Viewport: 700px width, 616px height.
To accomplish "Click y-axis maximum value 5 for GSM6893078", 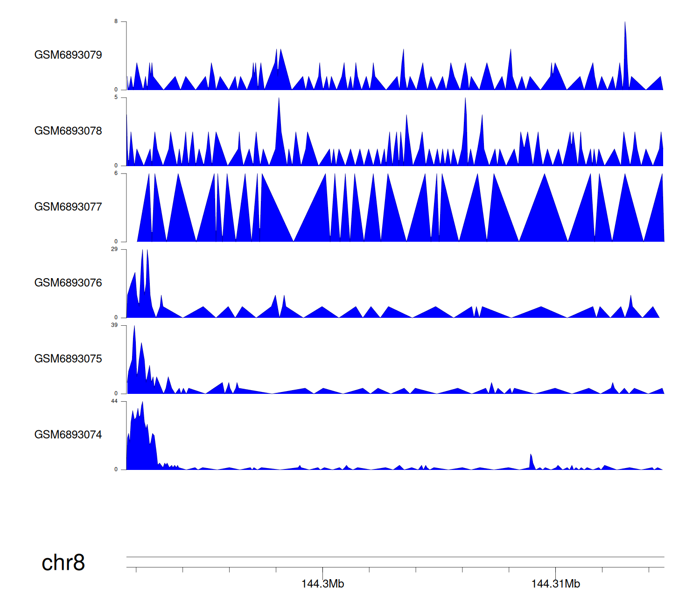I will click(x=116, y=98).
